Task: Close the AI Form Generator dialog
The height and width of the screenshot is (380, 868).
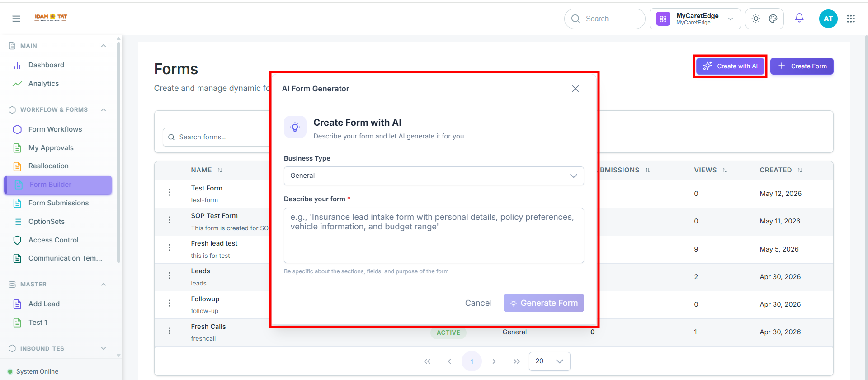Action: coord(576,89)
